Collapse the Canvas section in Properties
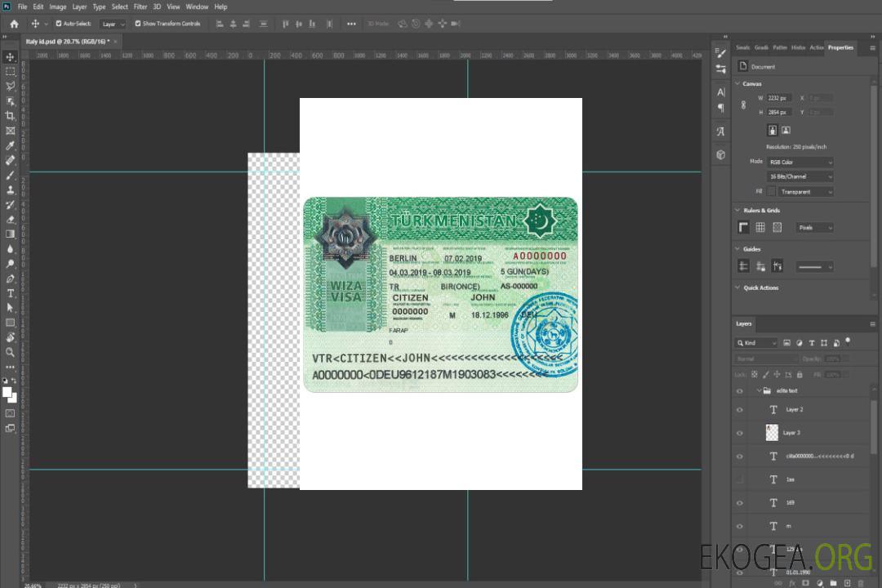This screenshot has width=882, height=588. (737, 83)
